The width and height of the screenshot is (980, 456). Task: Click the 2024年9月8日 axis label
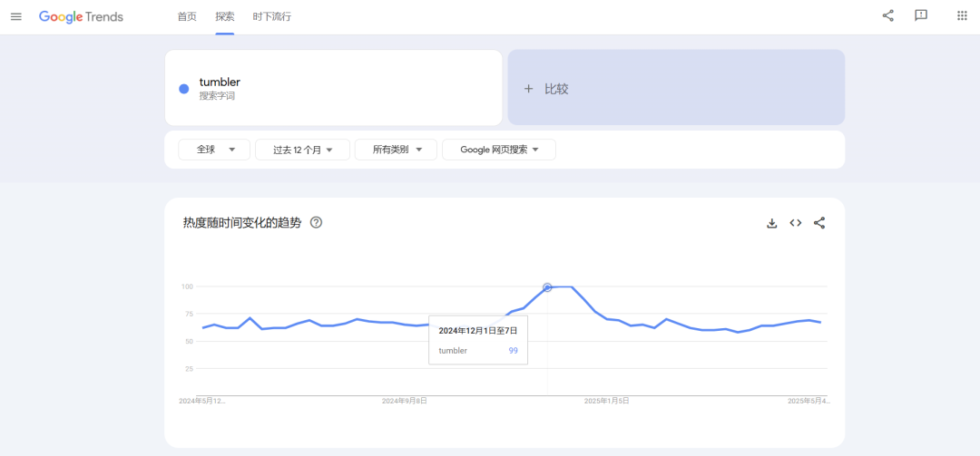coord(405,401)
